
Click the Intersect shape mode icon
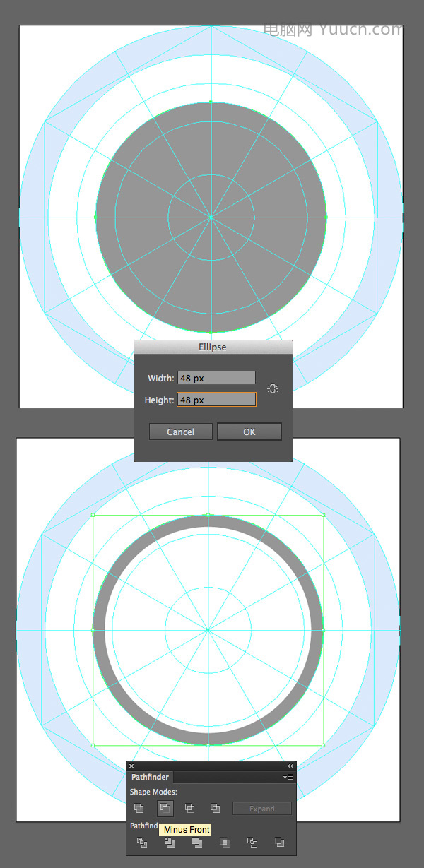point(189,808)
